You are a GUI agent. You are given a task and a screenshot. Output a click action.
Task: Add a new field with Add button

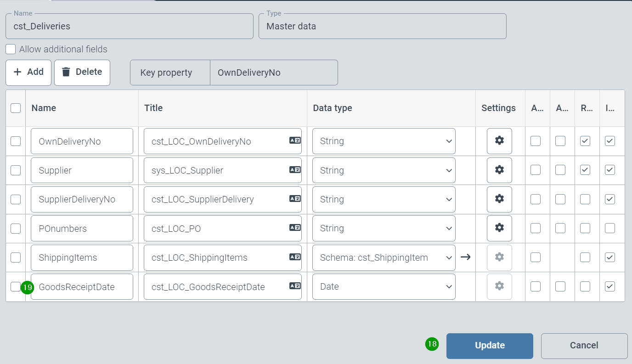28,72
